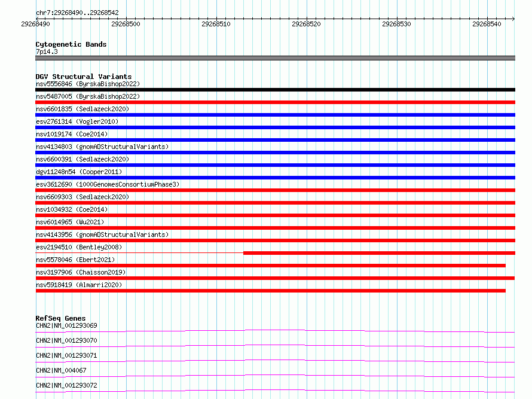
Task: Select CHN2|NM_001293071 transcript label
Action: (x=66, y=355)
